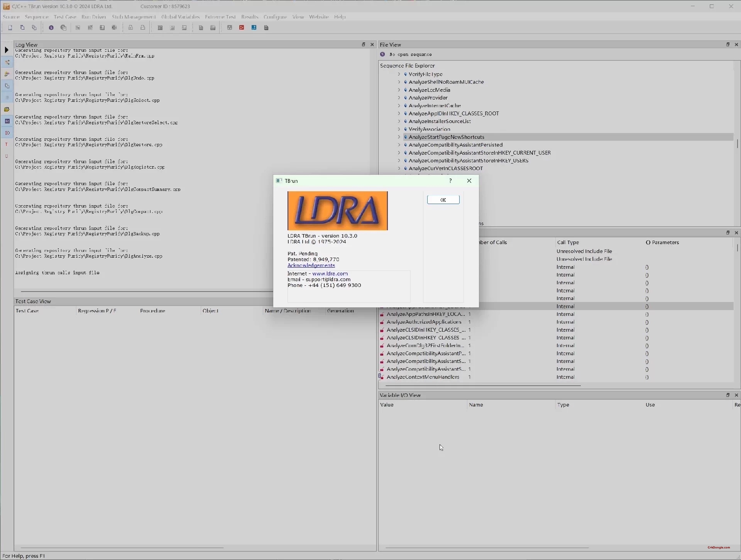
Task: Select the IO variable view icon in sidebar
Action: point(7,133)
